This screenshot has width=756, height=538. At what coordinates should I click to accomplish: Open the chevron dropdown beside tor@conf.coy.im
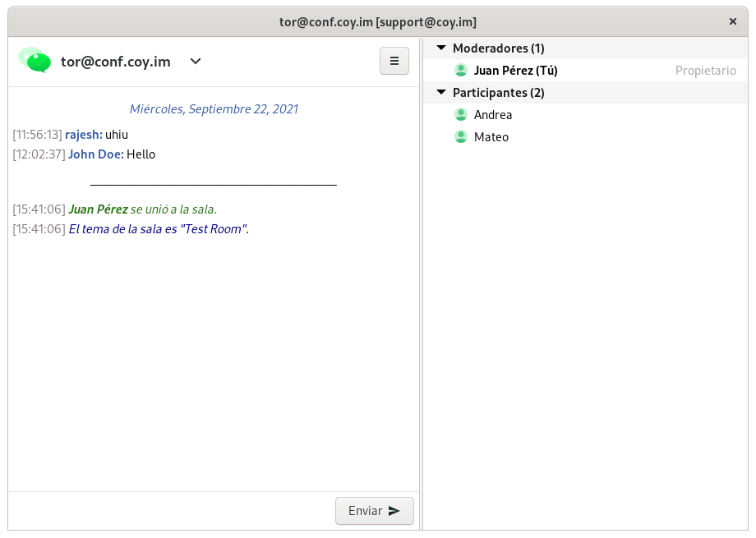196,61
